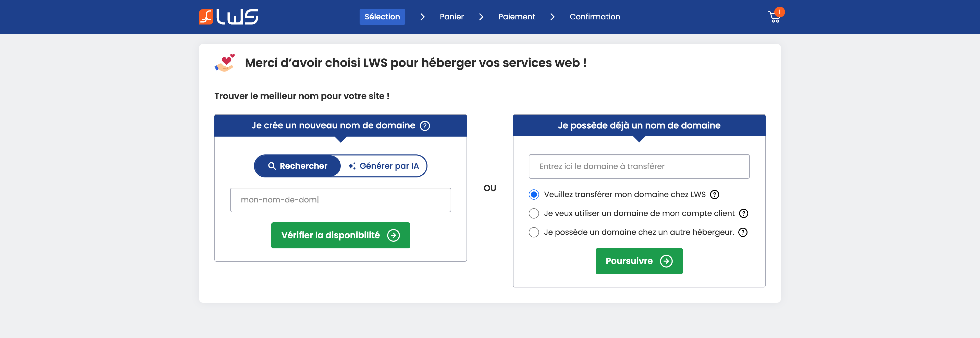This screenshot has height=338, width=980.
Task: Click help icon next to other host option
Action: point(743,232)
